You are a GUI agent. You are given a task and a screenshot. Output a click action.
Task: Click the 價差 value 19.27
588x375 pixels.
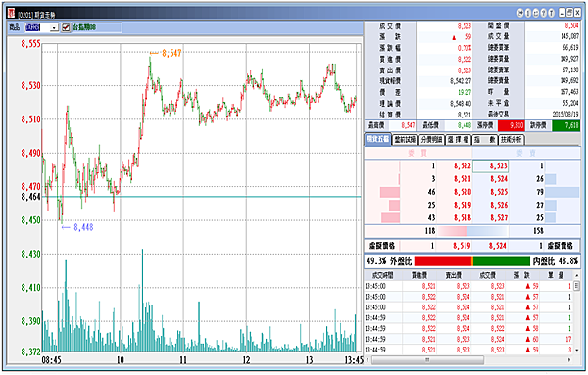point(465,92)
